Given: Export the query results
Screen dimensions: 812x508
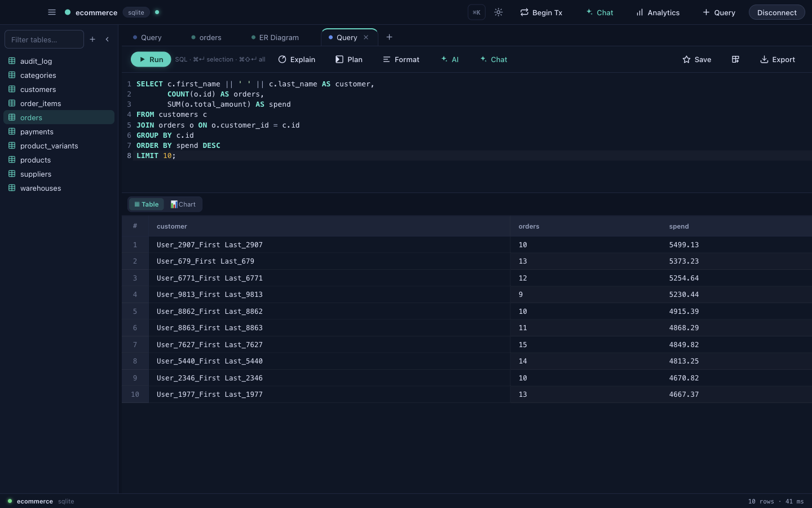Looking at the screenshot, I should (778, 59).
